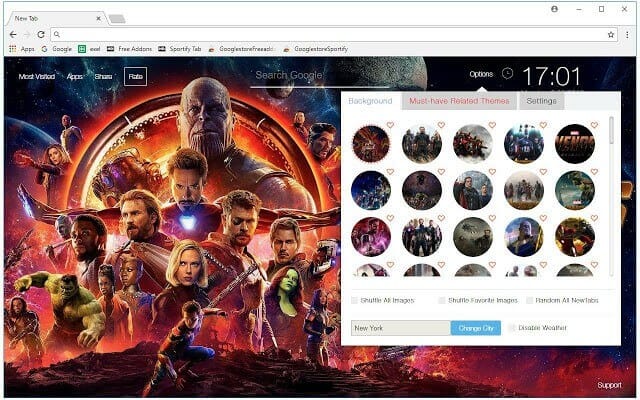Click the clock icon beside Options
640x400 pixels.
pyautogui.click(x=507, y=73)
